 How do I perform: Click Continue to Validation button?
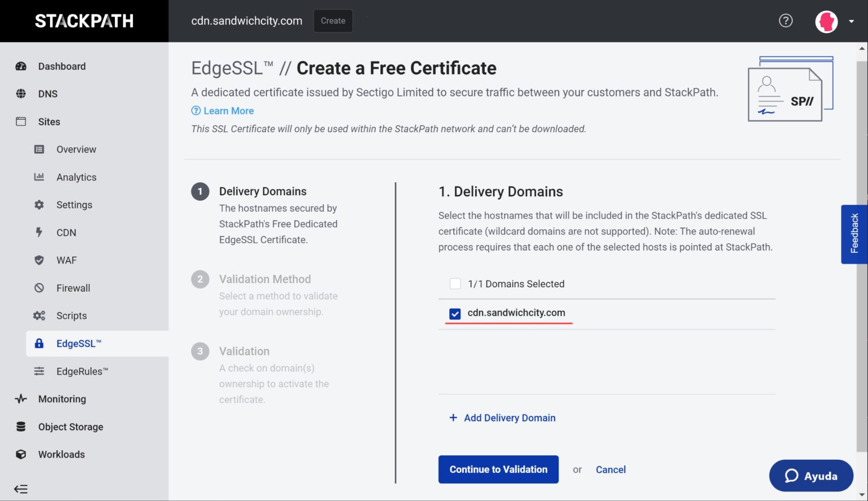498,469
